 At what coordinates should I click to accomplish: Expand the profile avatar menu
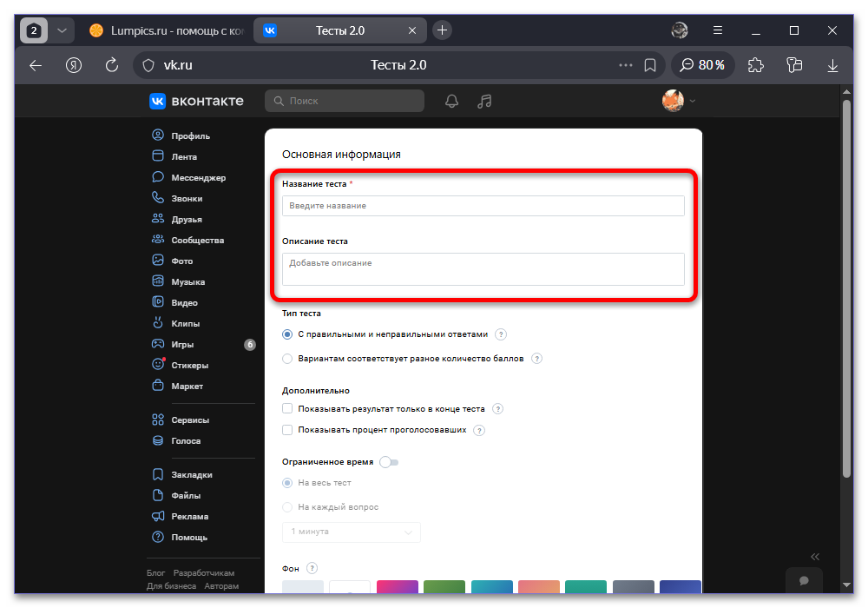(x=679, y=101)
